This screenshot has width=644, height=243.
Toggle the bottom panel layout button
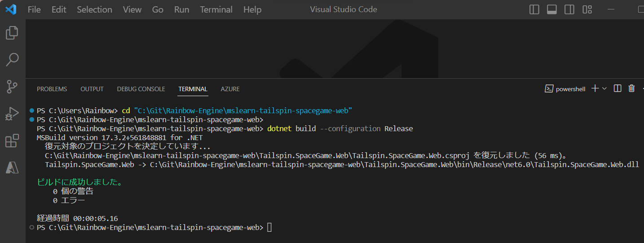click(x=552, y=9)
